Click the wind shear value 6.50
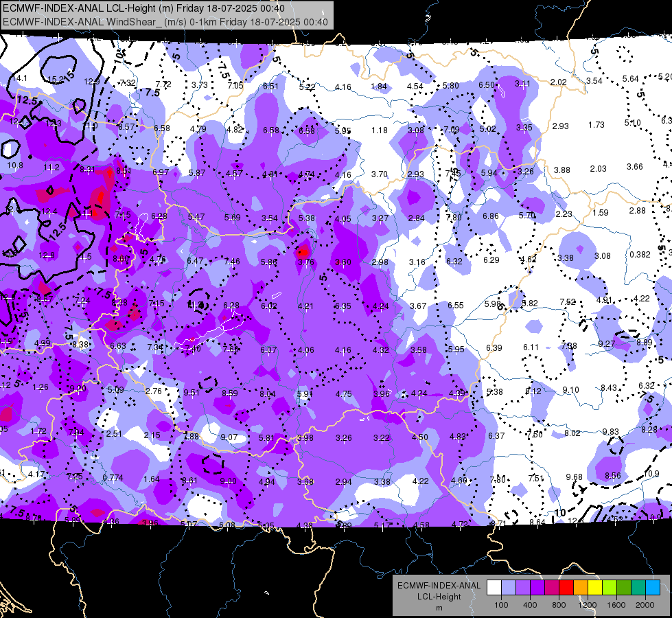Viewport: 672px width, 618px height. [487, 85]
